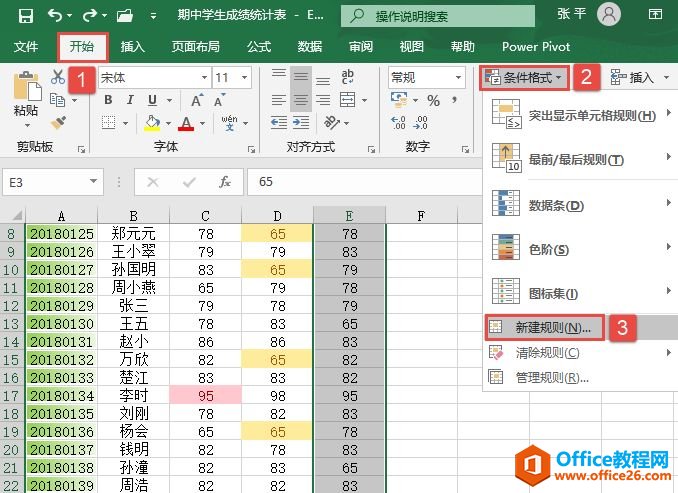This screenshot has height=493, width=678.
Task: Open 数据条 submenu
Action: tap(582, 205)
